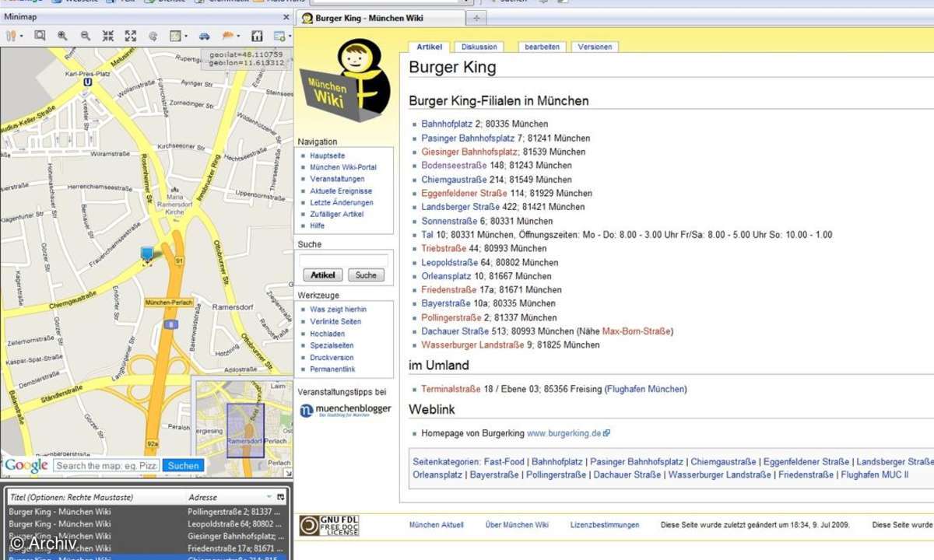This screenshot has width=934, height=560.
Task: Zoom out on the Minimap
Action: [85, 36]
